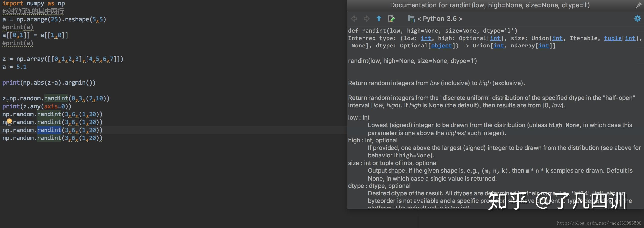Open external documentation via up arrow icon
This screenshot has width=644, height=228.
(x=379, y=19)
